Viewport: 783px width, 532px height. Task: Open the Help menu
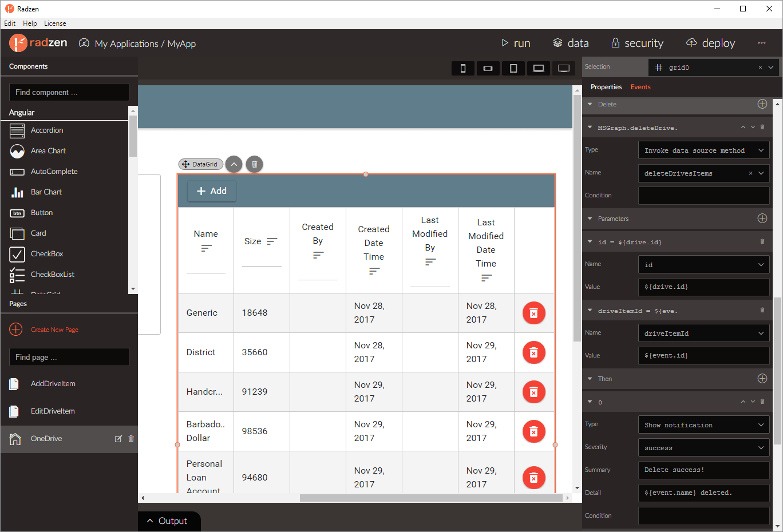point(30,23)
